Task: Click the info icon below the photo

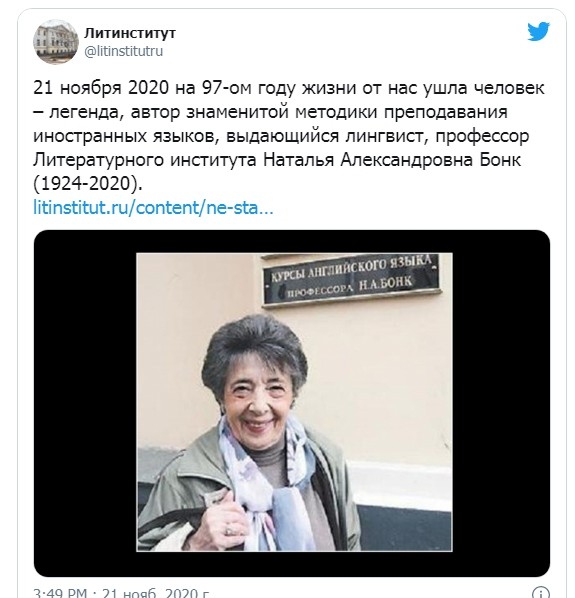Action: click(x=540, y=592)
